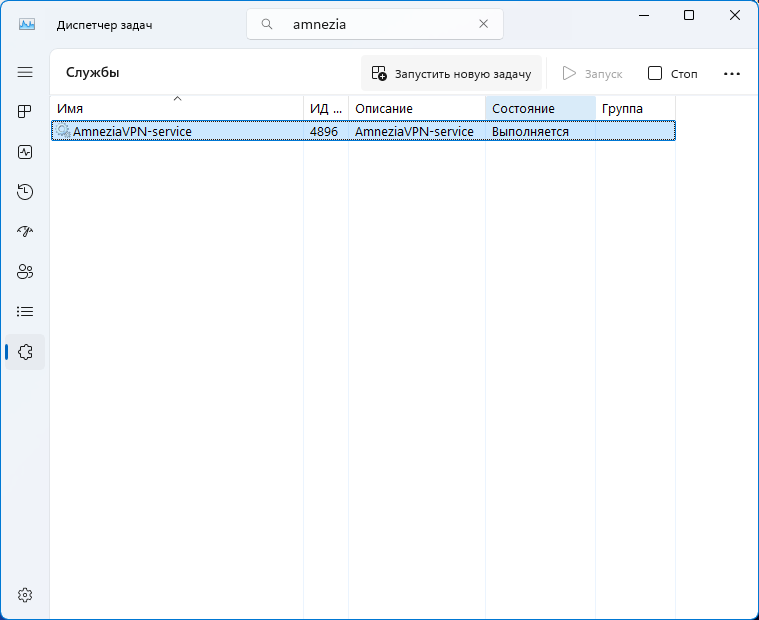Open the App history page icon
This screenshot has width=759, height=620.
(x=25, y=192)
